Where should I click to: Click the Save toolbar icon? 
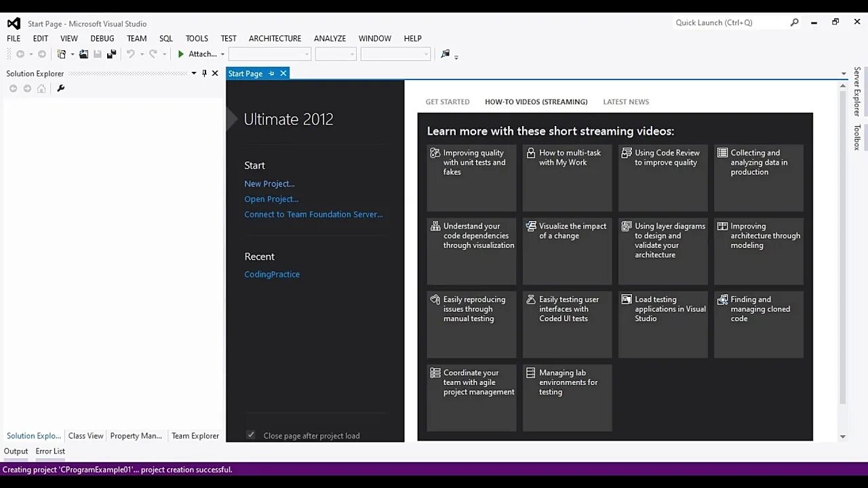(98, 54)
